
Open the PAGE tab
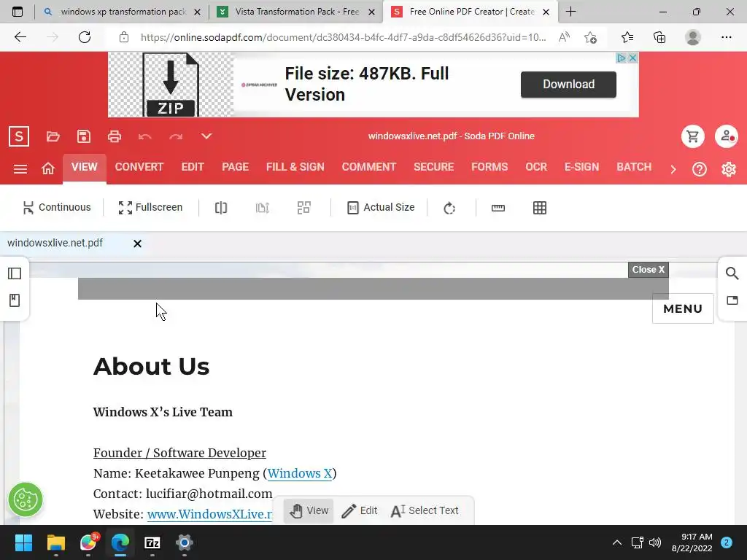click(236, 167)
